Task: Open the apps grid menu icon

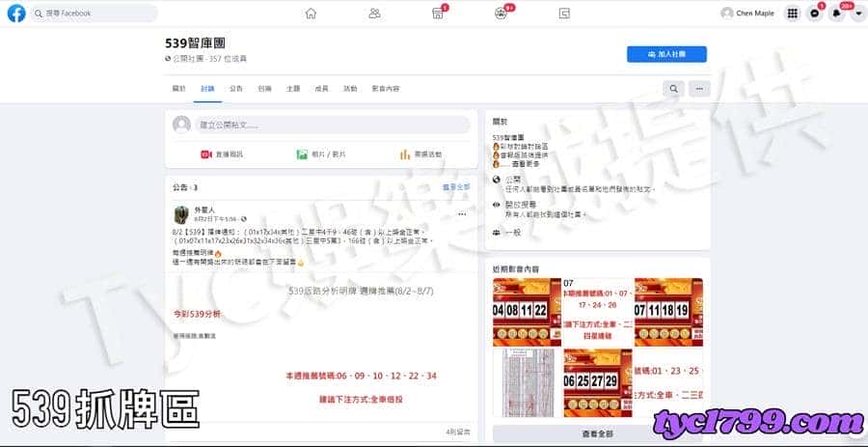Action: [793, 14]
